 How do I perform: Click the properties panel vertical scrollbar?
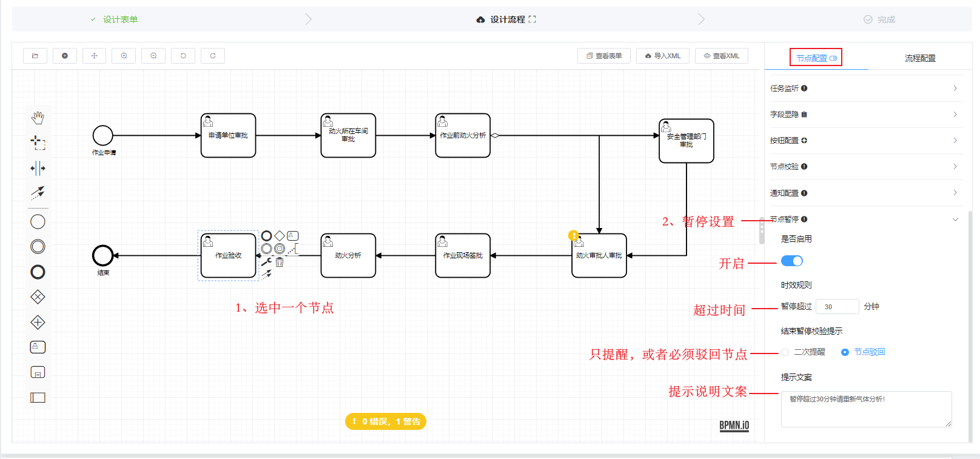pyautogui.click(x=970, y=326)
